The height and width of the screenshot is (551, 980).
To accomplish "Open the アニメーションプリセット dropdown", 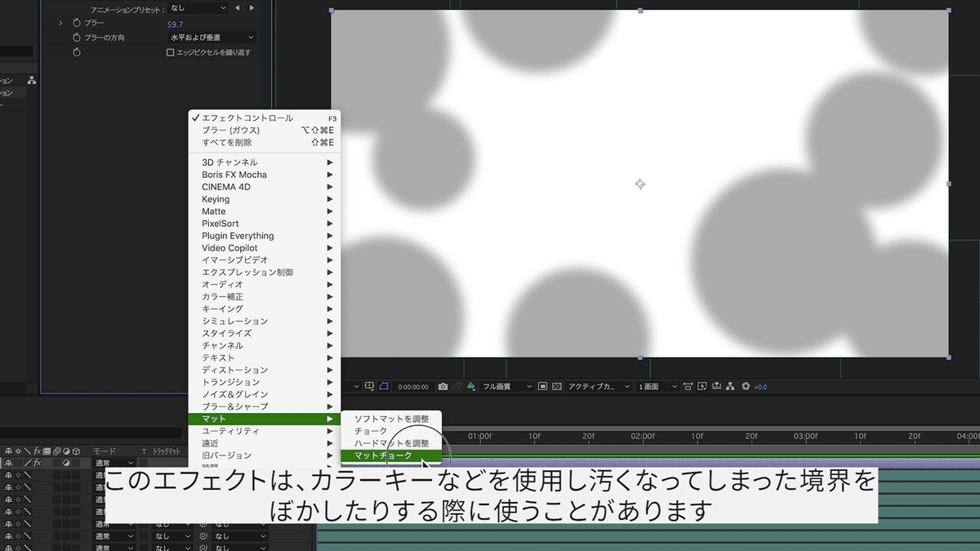I will (x=196, y=7).
